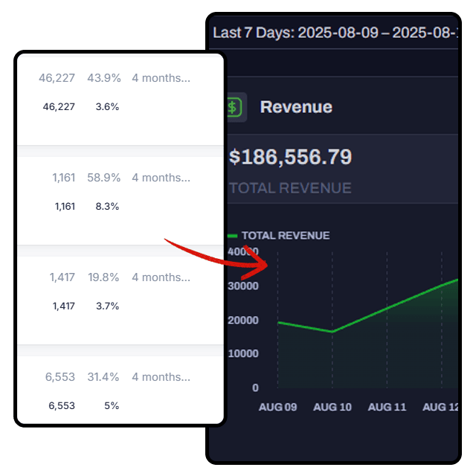This screenshot has height=476, width=476.
Task: Expand the truncated '4 months...' text beside 43.9%
Action: [161, 78]
